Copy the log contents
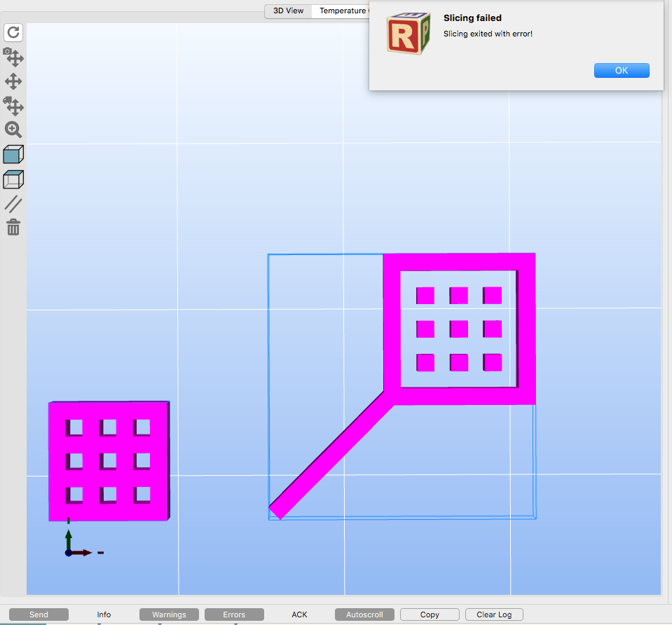This screenshot has width=672, height=625. coord(430,614)
